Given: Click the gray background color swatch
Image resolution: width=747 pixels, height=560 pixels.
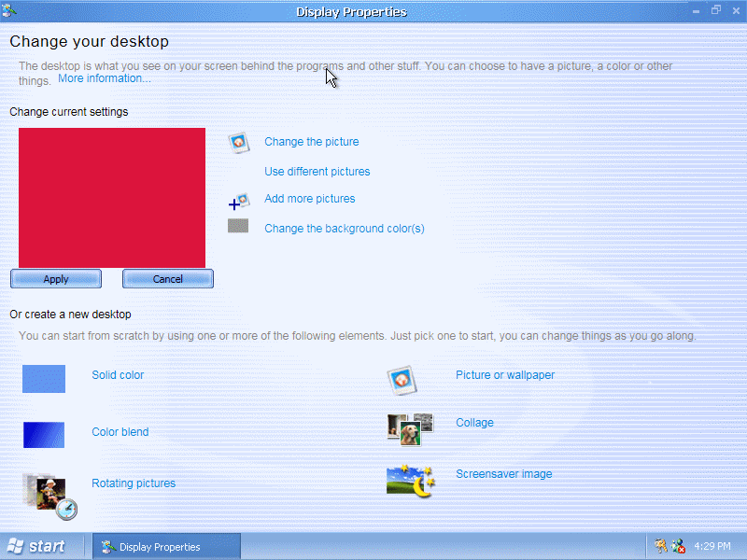Looking at the screenshot, I should (x=238, y=226).
